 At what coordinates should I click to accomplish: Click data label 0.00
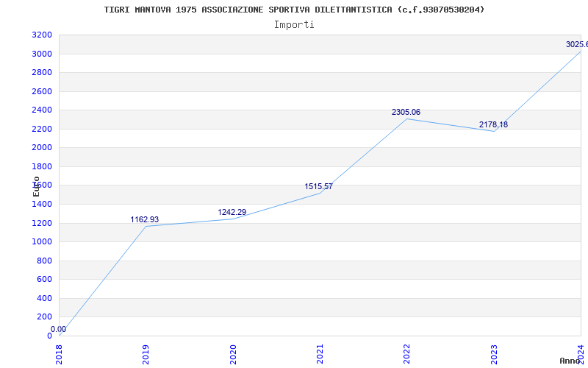pyautogui.click(x=59, y=329)
